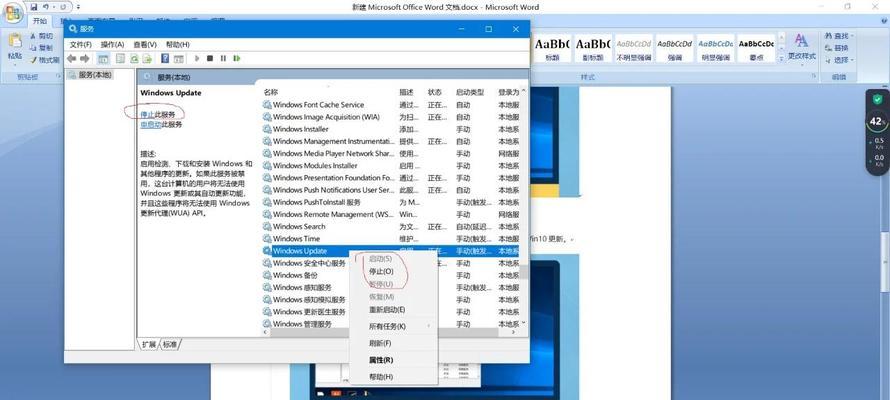Switch to the 开始 ribbon tab in Word
The height and width of the screenshot is (400, 890).
pyautogui.click(x=40, y=21)
